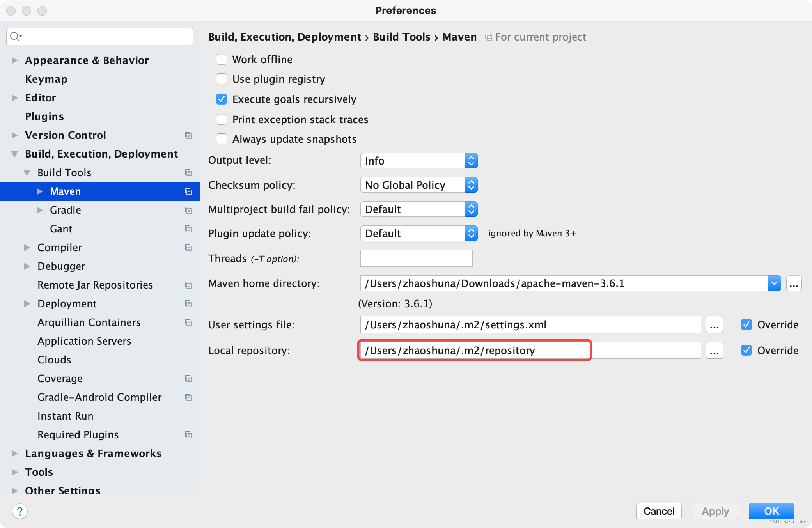Viewport: 812px width, 528px height.
Task: Uncheck Execute goals recursively
Action: [x=222, y=99]
